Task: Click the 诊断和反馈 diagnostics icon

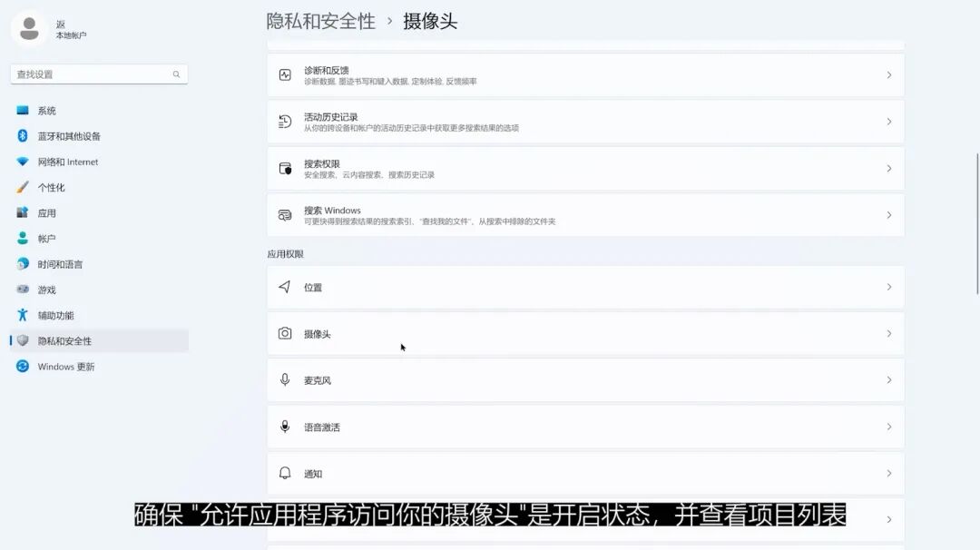Action: click(285, 75)
